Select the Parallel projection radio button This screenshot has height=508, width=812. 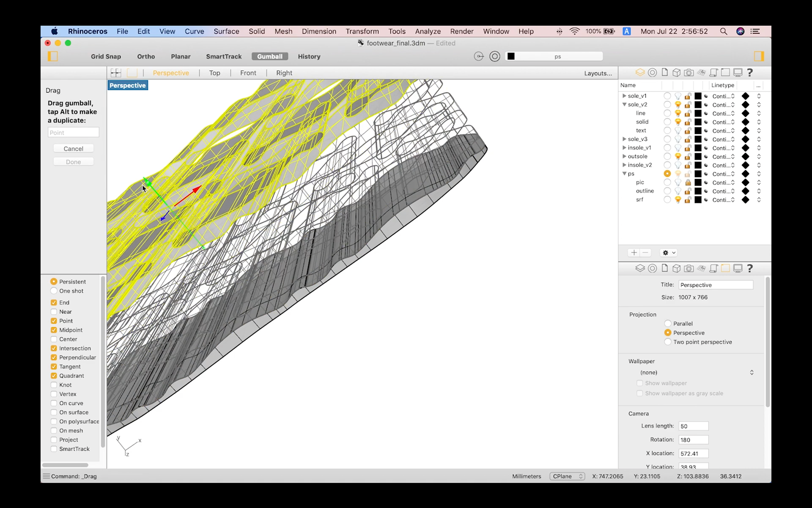(x=668, y=323)
